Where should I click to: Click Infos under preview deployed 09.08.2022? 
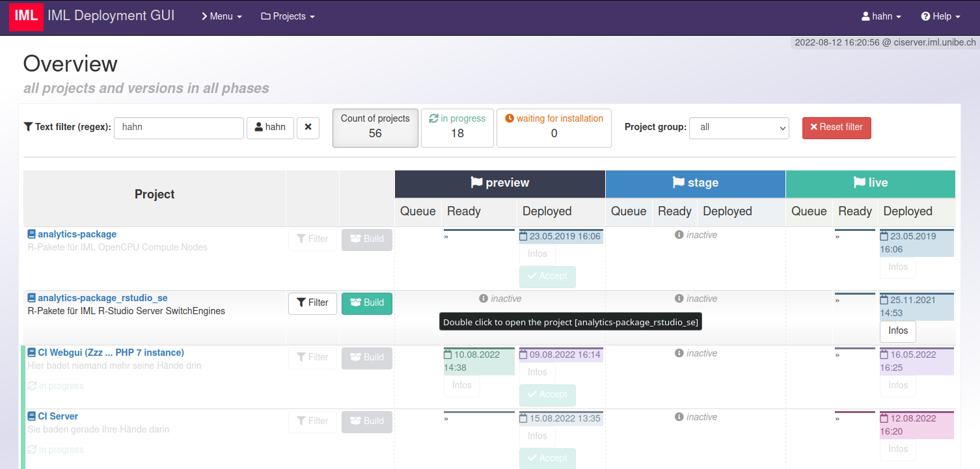[538, 373]
